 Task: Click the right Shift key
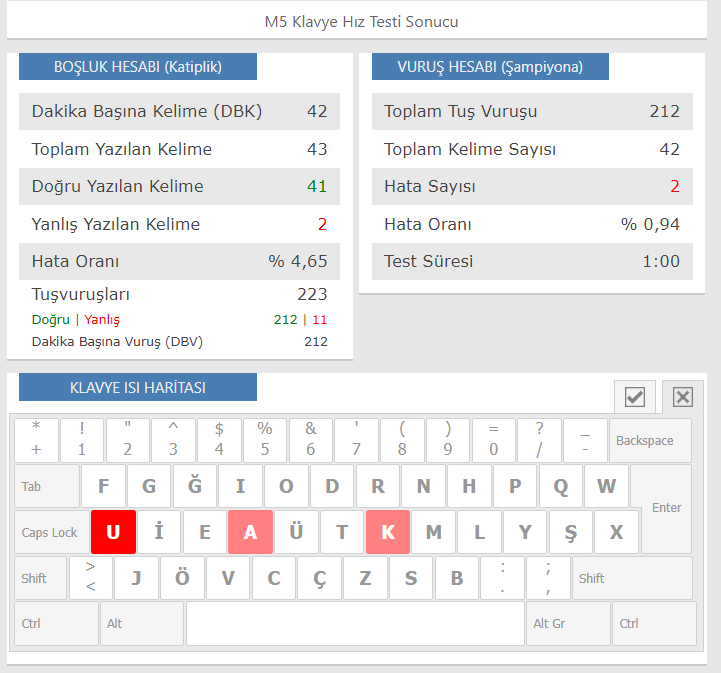(x=632, y=578)
